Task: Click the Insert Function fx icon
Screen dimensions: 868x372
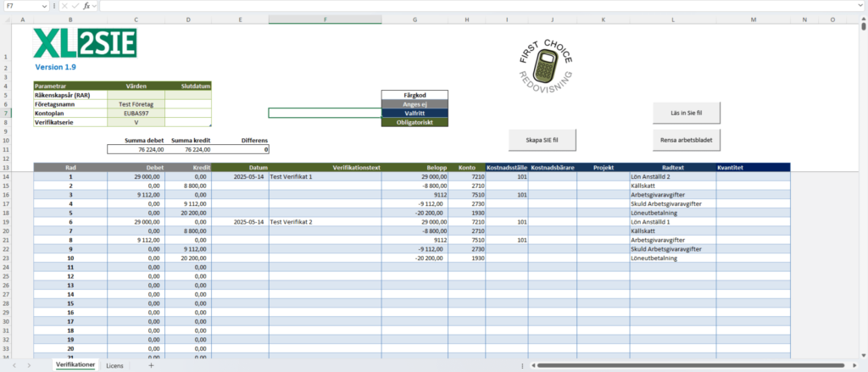Action: pos(86,6)
